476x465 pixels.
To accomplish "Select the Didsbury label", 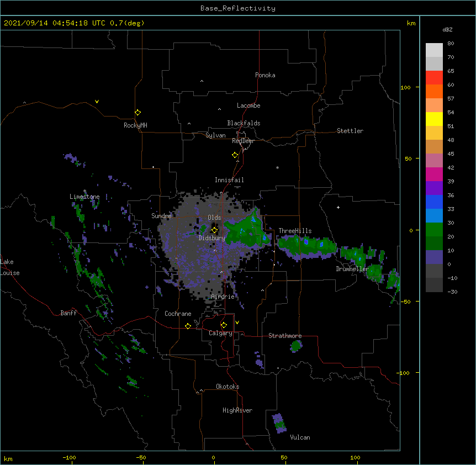I will [x=212, y=238].
